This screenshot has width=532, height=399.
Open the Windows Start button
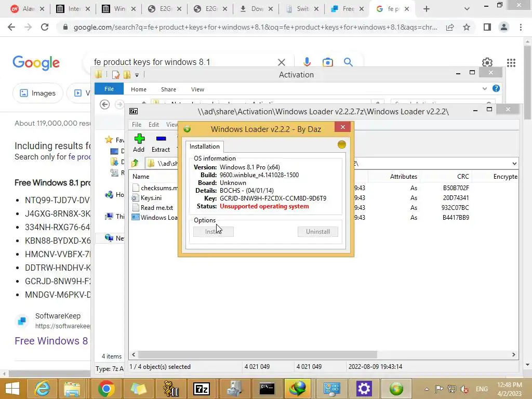[x=12, y=389]
